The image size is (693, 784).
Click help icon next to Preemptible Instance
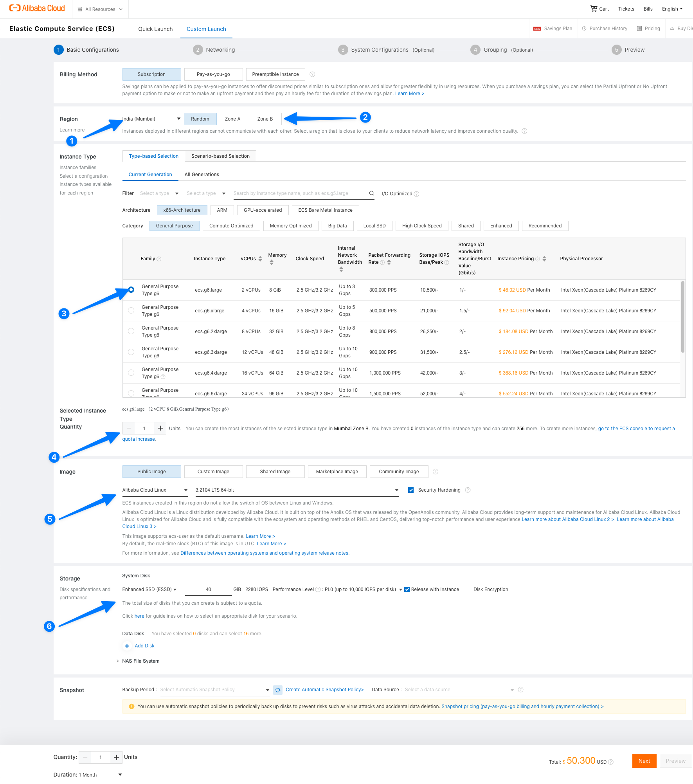(312, 74)
